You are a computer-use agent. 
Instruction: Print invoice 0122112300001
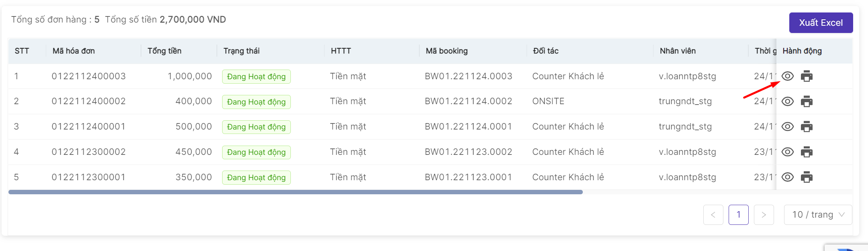807,177
